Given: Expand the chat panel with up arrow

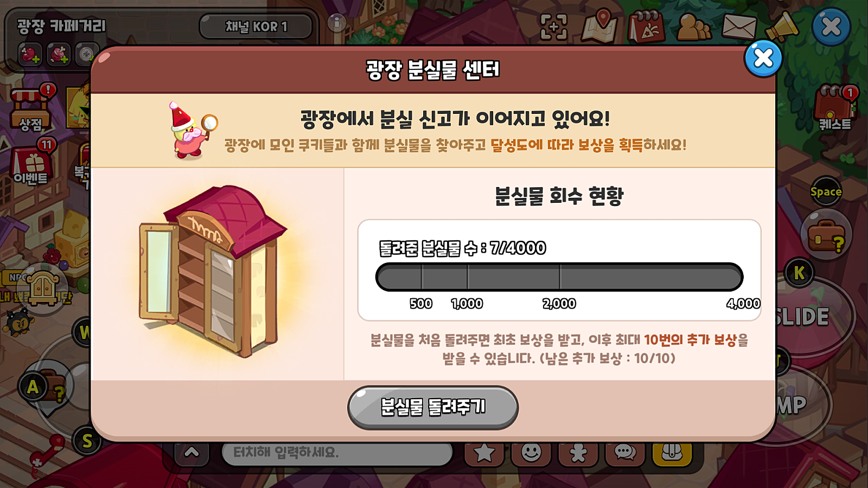Looking at the screenshot, I should 192,452.
